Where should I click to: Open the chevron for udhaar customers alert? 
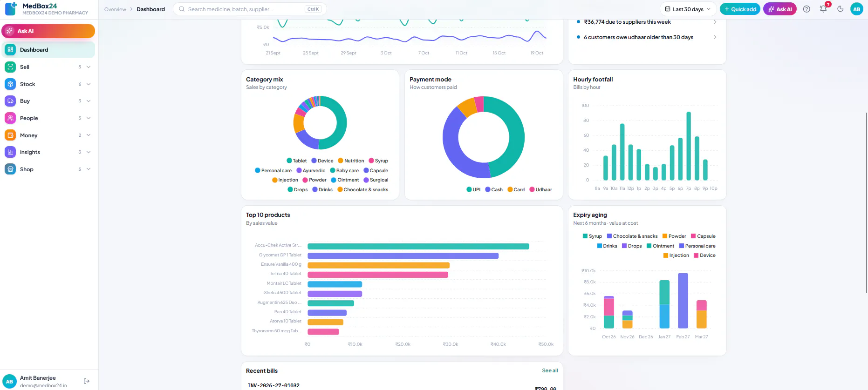coord(715,37)
